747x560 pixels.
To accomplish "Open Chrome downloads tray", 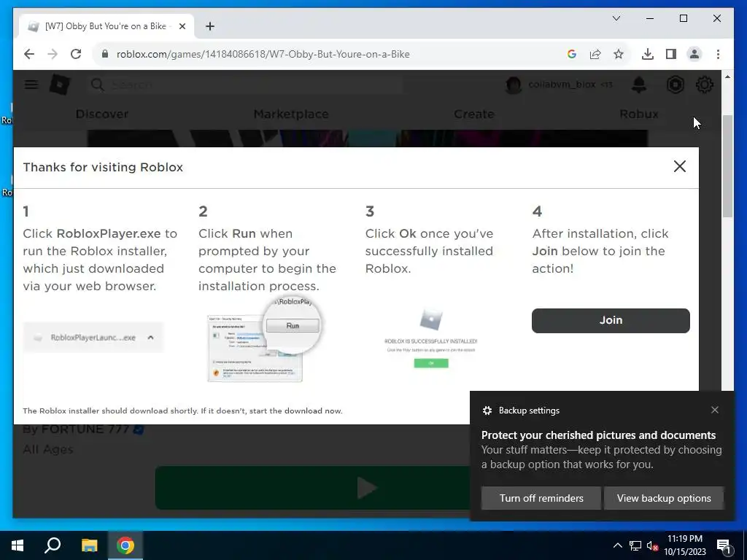I will click(x=648, y=54).
